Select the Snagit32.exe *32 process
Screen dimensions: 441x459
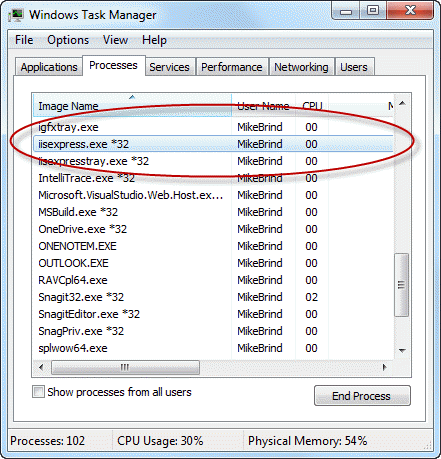213,297
